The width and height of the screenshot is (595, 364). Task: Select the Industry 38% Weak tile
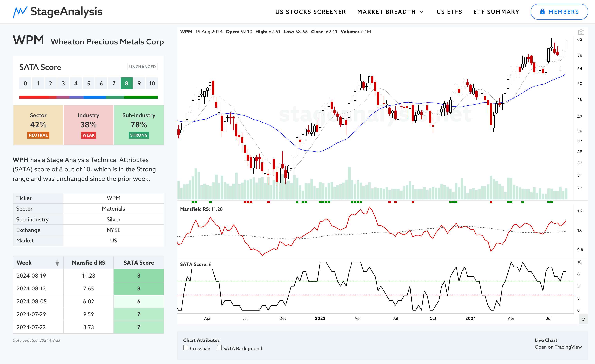(88, 125)
